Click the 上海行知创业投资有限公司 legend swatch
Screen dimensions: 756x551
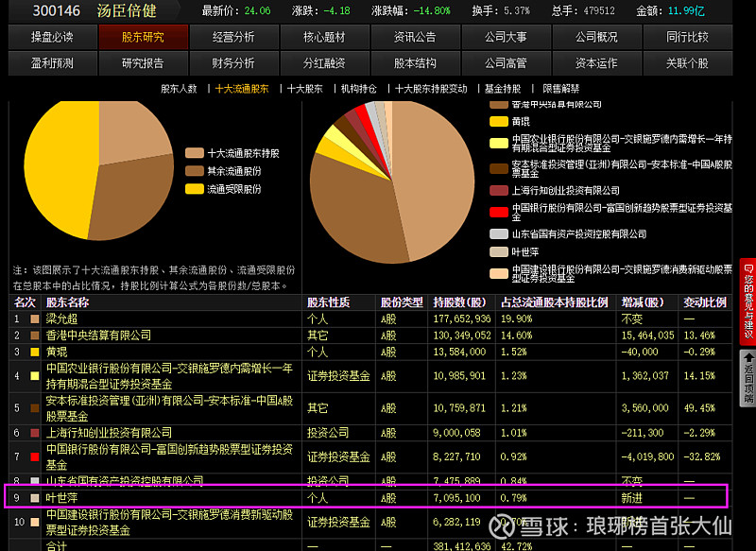pos(499,190)
